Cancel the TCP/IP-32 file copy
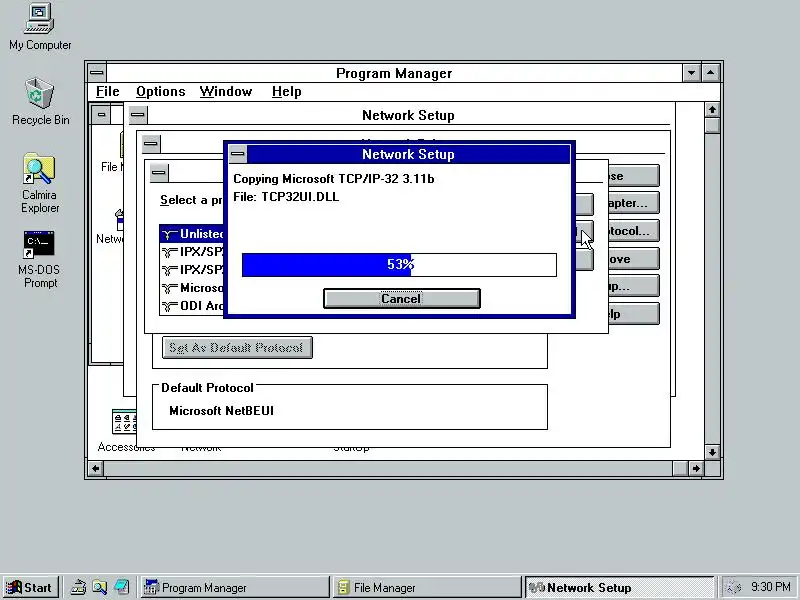The image size is (800, 600). [x=402, y=298]
